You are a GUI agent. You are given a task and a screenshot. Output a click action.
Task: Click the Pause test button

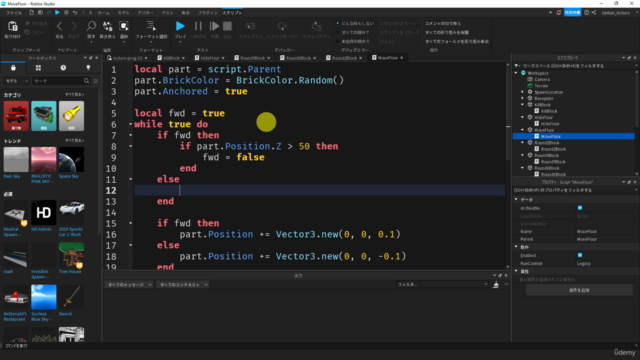click(x=198, y=27)
